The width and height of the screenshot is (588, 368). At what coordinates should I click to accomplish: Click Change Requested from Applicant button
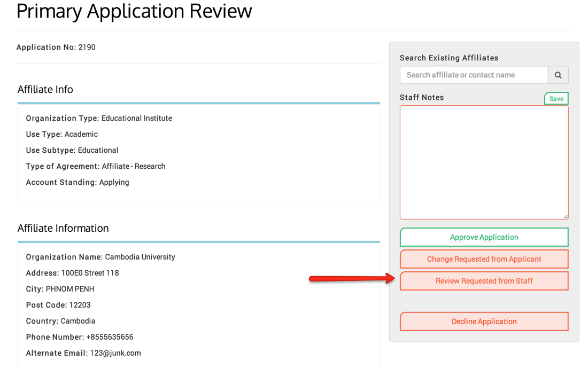click(x=484, y=259)
